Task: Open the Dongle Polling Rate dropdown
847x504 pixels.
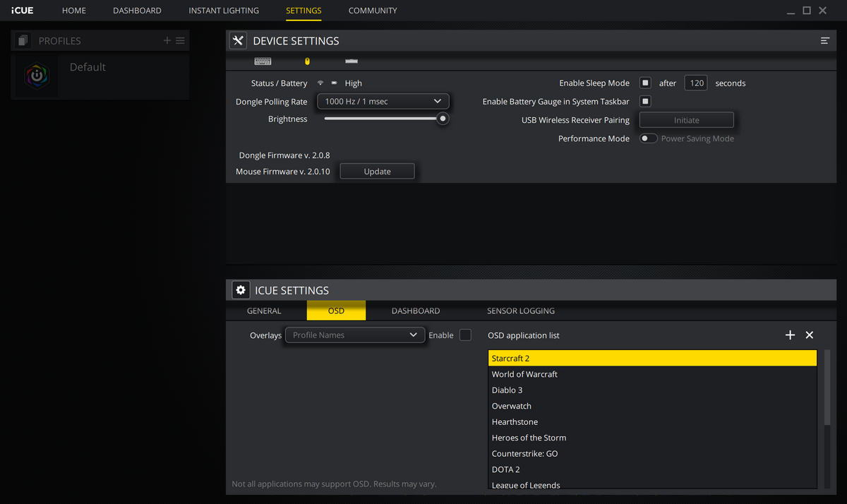Action: click(x=383, y=102)
